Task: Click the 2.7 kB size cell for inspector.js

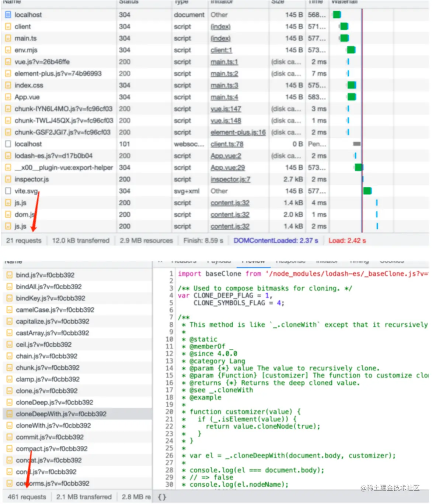Action: [x=293, y=179]
